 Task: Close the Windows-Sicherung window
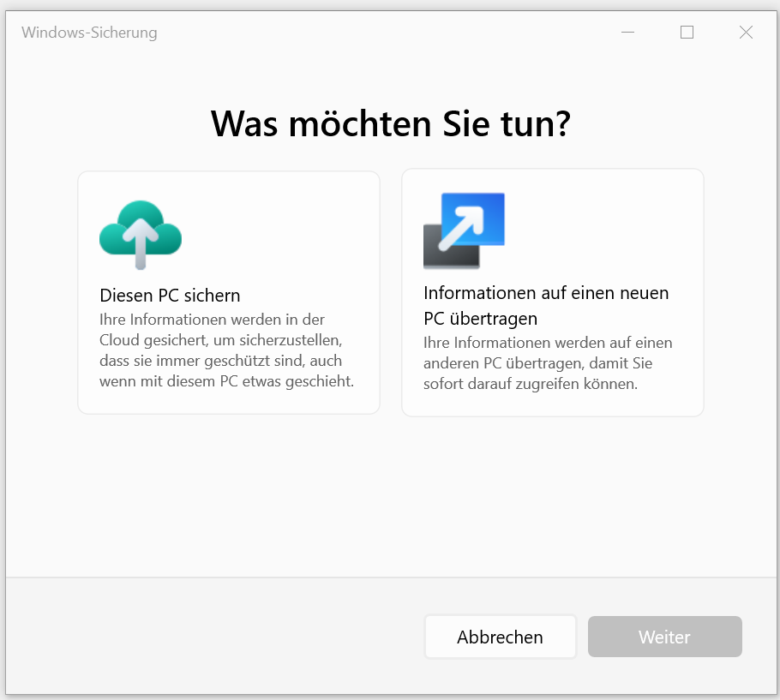746,33
